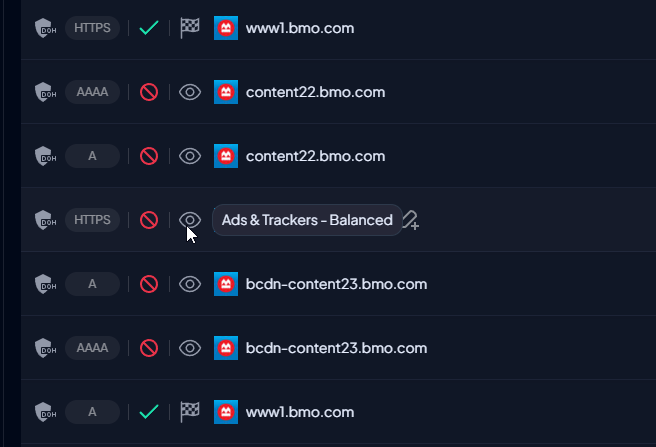Click eye icon in A bcdn-content23.bmo.com row
Screen dimensions: 656x447
(190, 284)
